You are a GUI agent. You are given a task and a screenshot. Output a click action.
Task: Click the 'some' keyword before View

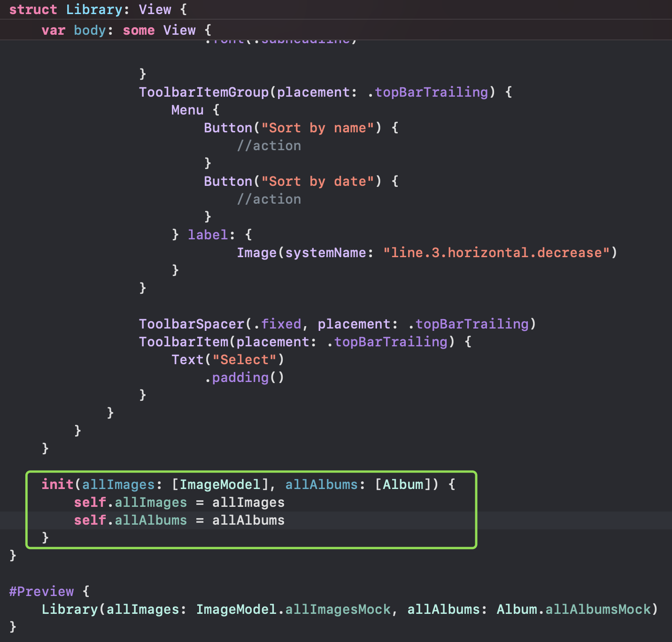point(139,30)
